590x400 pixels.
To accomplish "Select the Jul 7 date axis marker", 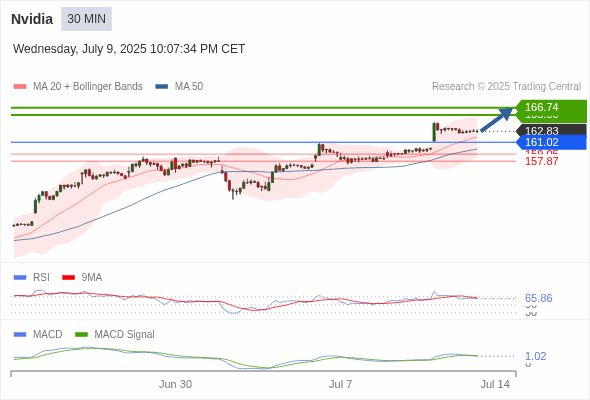I will 341,384.
